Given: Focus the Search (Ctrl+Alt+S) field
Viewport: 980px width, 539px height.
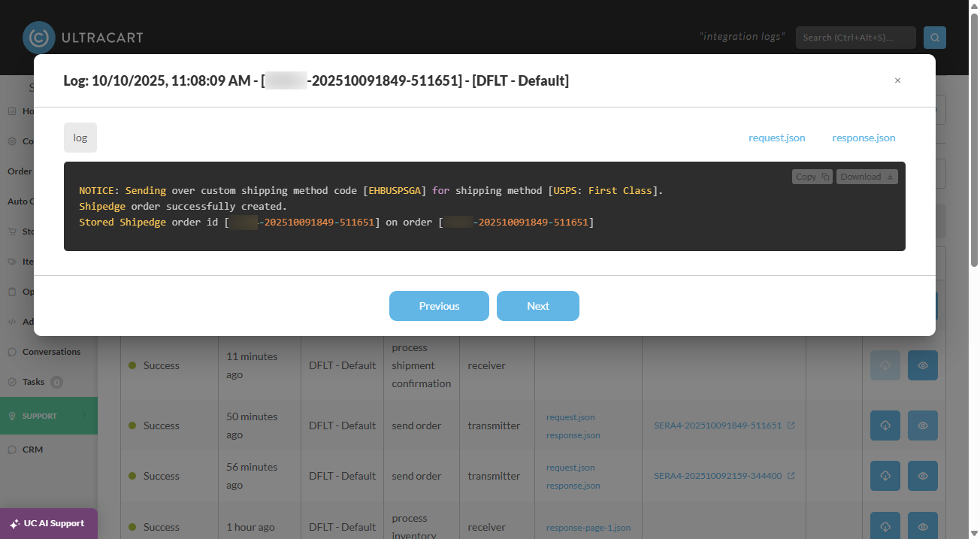Looking at the screenshot, I should pos(856,38).
